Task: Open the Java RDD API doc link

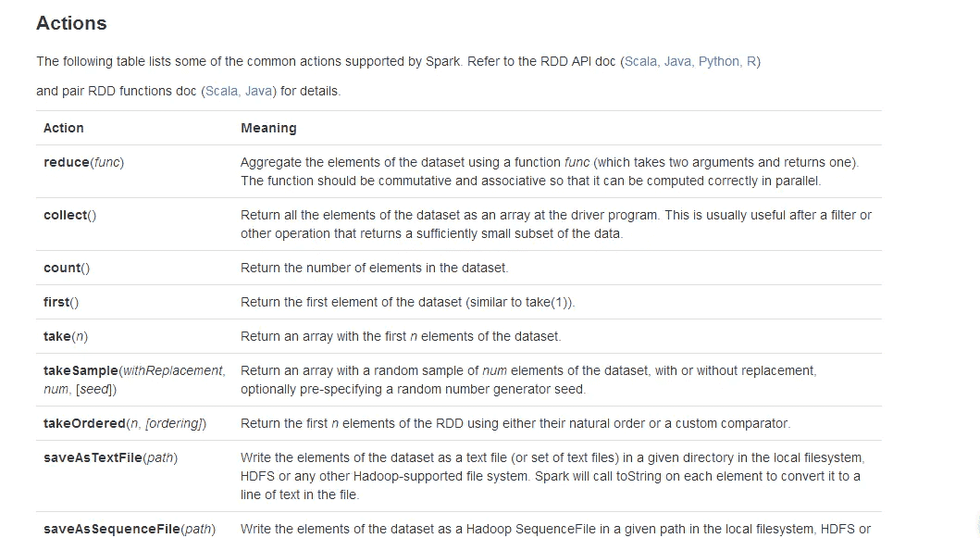Action: click(677, 61)
